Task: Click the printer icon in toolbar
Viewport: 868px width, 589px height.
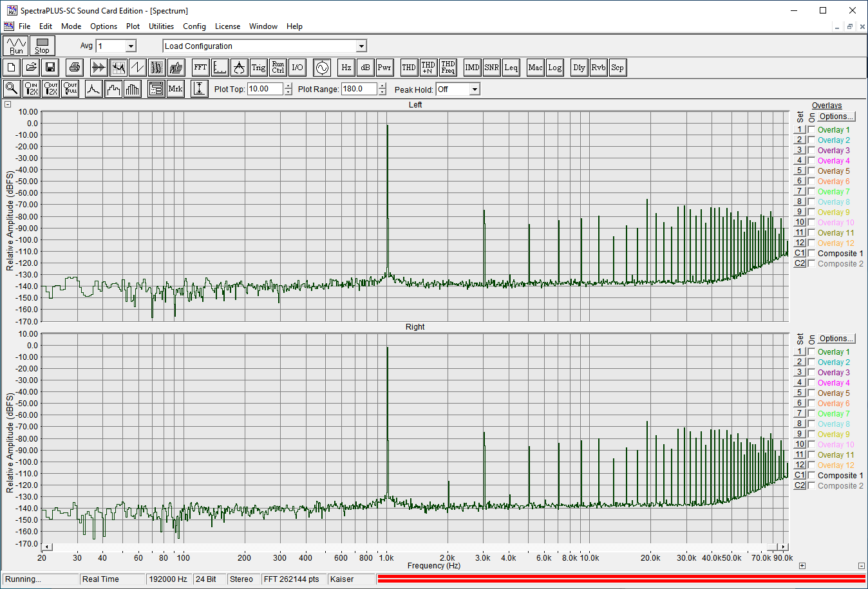Action: pos(75,68)
